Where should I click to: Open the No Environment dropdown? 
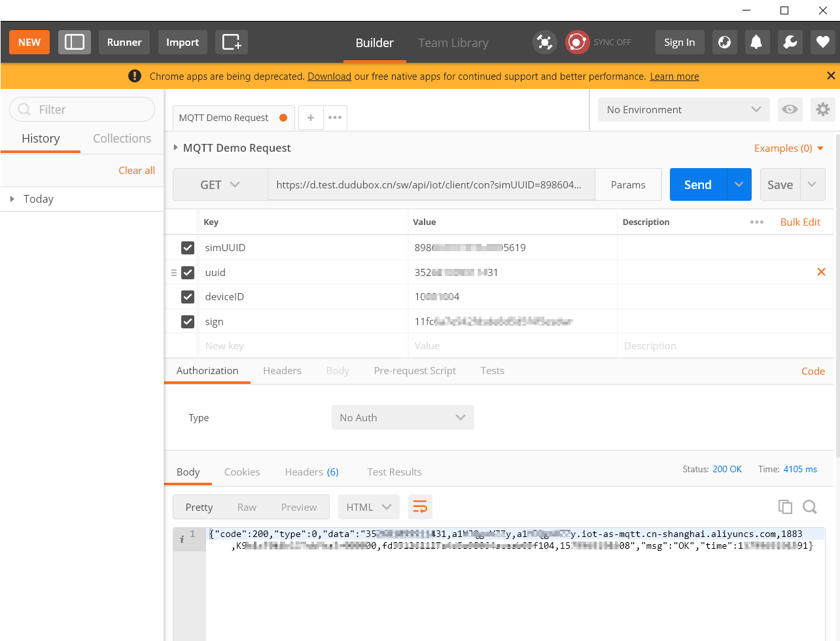[x=683, y=109]
